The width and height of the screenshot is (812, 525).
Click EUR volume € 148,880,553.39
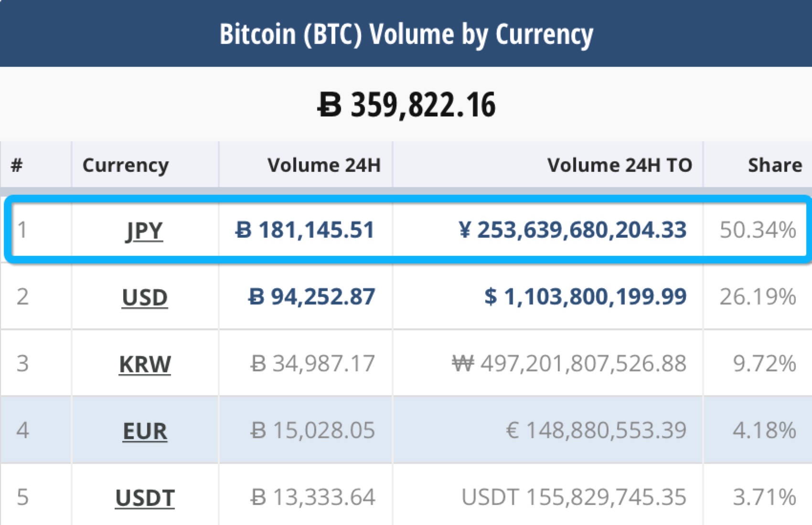click(x=596, y=430)
